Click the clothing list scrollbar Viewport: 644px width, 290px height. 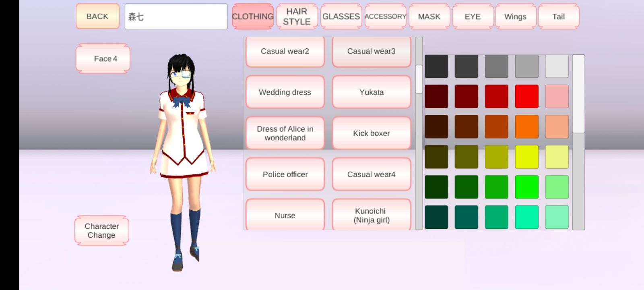419,79
